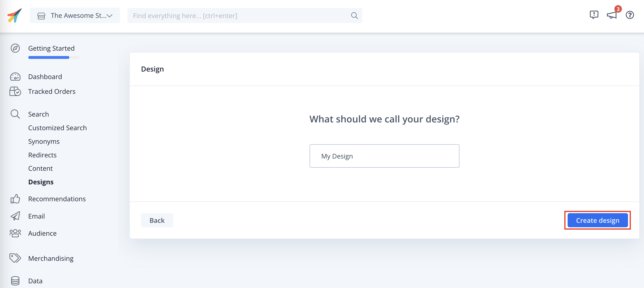
Task: Open the help question mark icon
Action: (x=630, y=15)
